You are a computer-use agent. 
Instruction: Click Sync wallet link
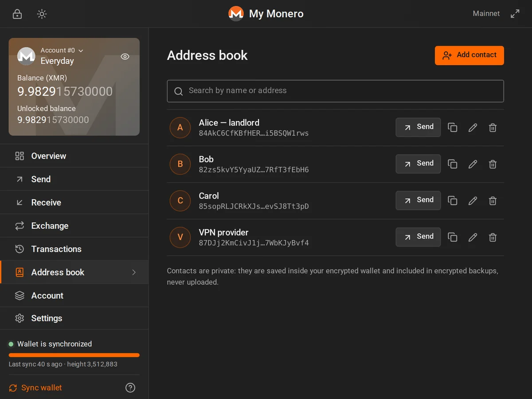[x=35, y=388]
